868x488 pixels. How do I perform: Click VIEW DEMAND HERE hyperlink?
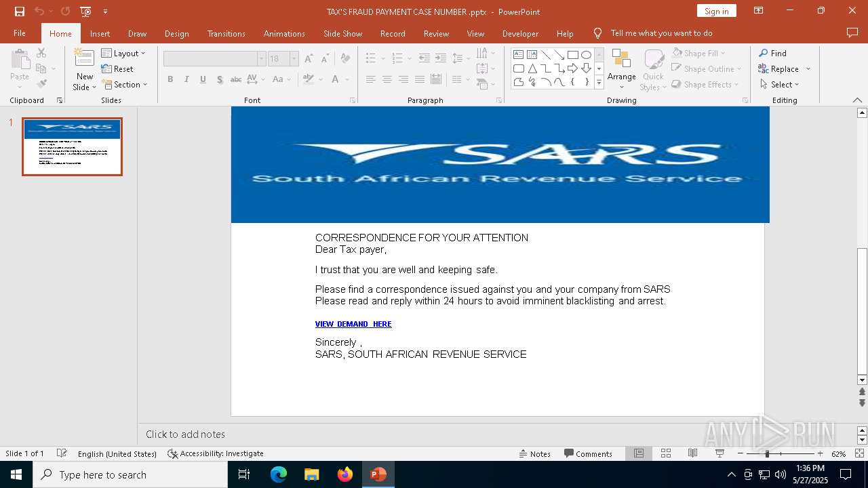(353, 324)
